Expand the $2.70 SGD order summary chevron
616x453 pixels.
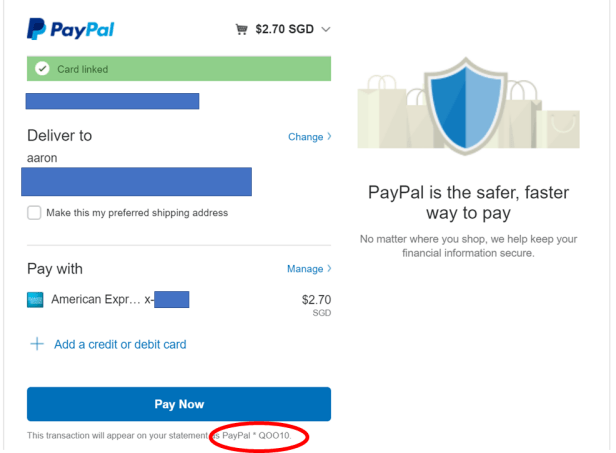click(x=326, y=29)
